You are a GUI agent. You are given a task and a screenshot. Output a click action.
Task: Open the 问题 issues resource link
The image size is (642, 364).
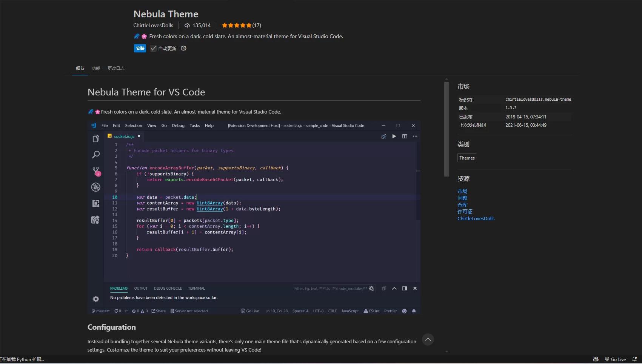[462, 198]
